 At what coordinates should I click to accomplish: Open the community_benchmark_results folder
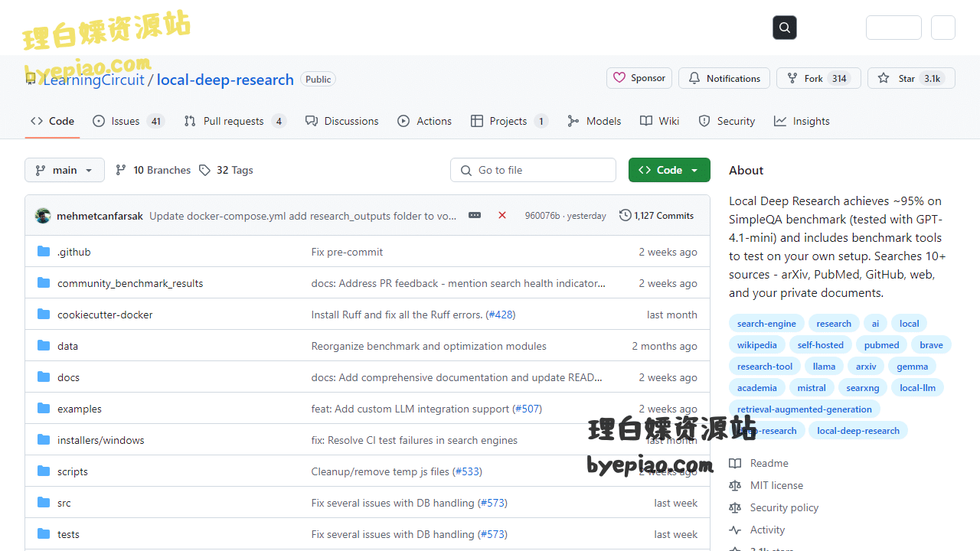tap(130, 283)
